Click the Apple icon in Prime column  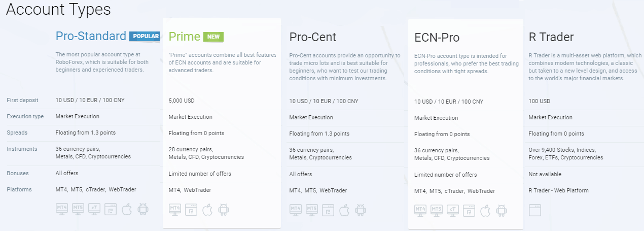coord(207,209)
